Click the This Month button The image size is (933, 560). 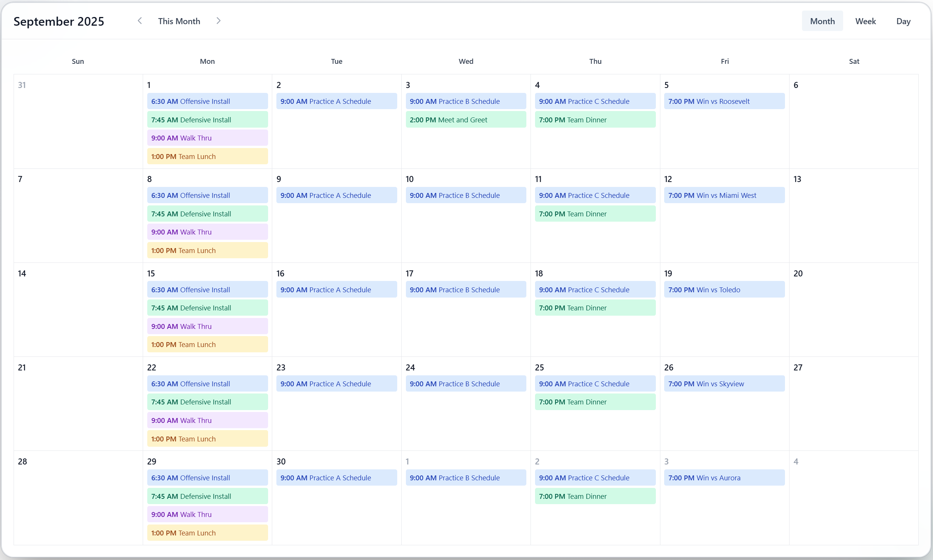[179, 21]
